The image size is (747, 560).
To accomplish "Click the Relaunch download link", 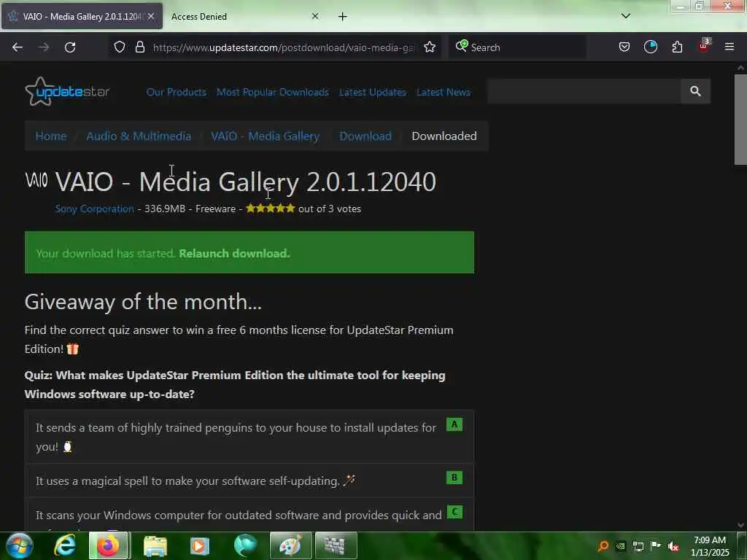I will point(234,253).
